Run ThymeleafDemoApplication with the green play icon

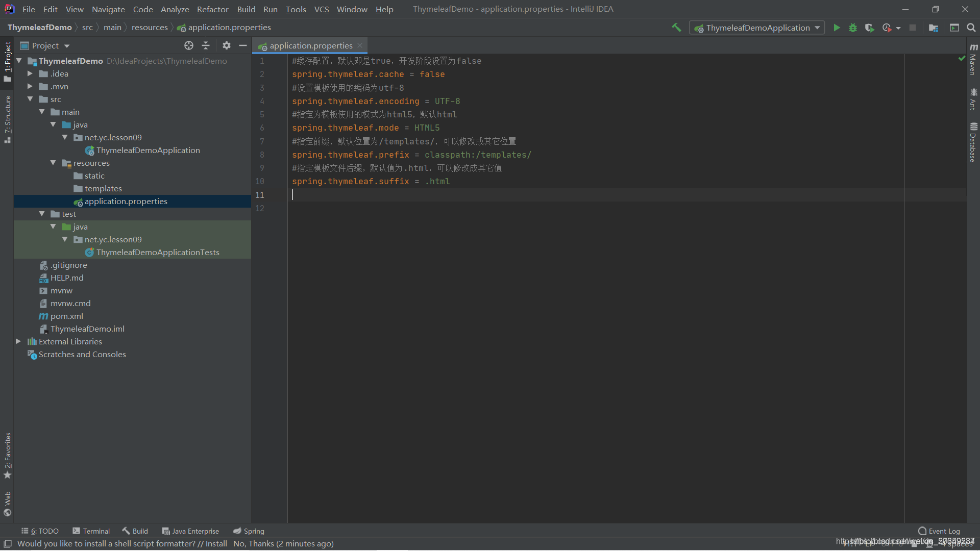[x=837, y=28]
